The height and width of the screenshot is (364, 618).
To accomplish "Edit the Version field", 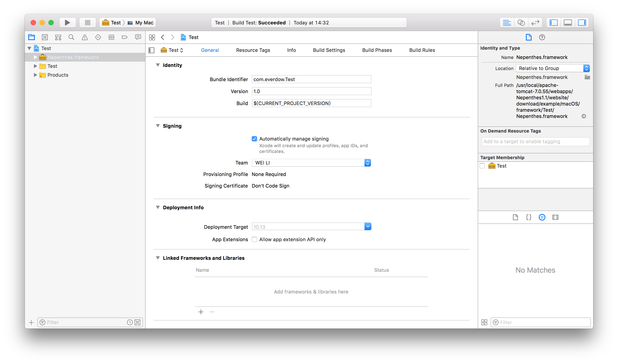I will 311,91.
